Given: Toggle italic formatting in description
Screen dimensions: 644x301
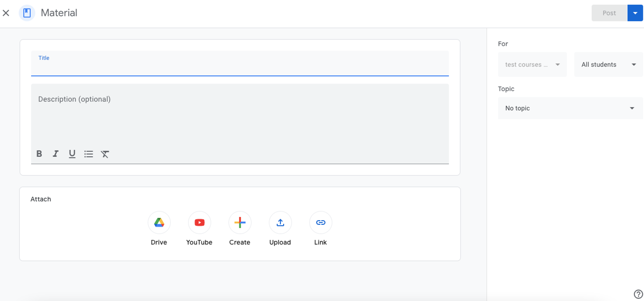Looking at the screenshot, I should click(56, 154).
